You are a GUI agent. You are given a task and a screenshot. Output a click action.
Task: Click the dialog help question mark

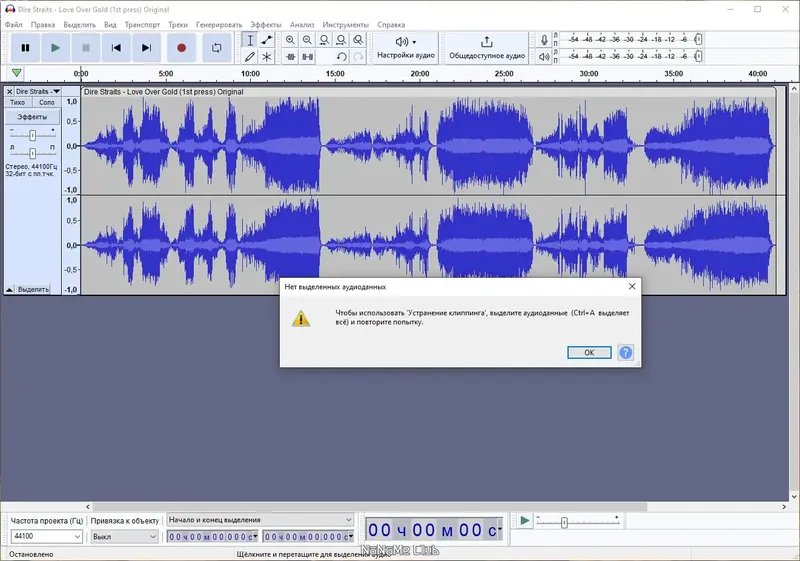pos(626,352)
